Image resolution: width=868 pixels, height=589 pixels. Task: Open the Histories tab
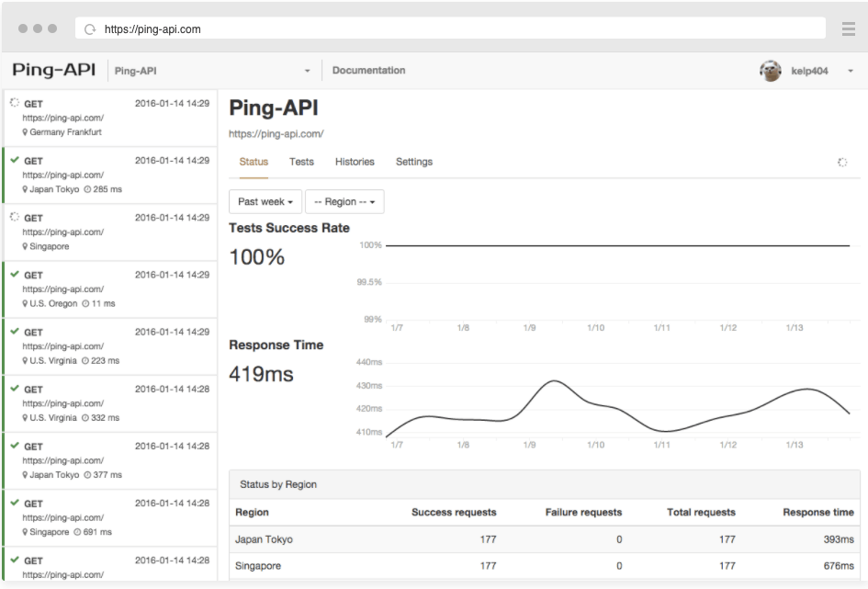coord(355,162)
